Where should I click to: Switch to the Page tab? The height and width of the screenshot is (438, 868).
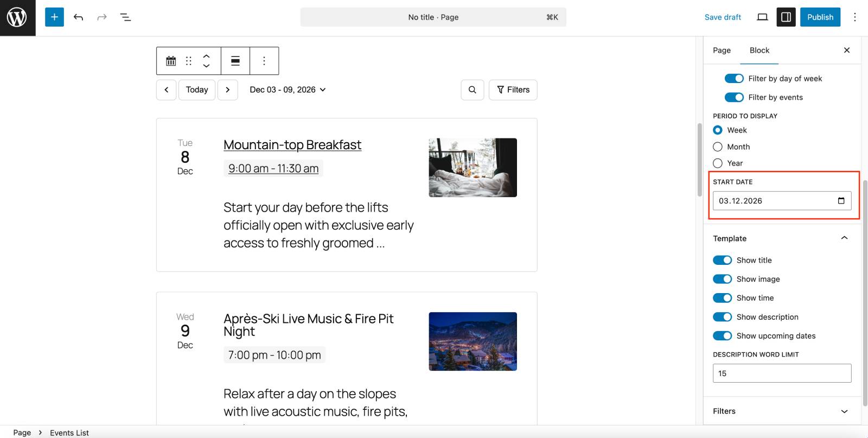click(x=722, y=50)
